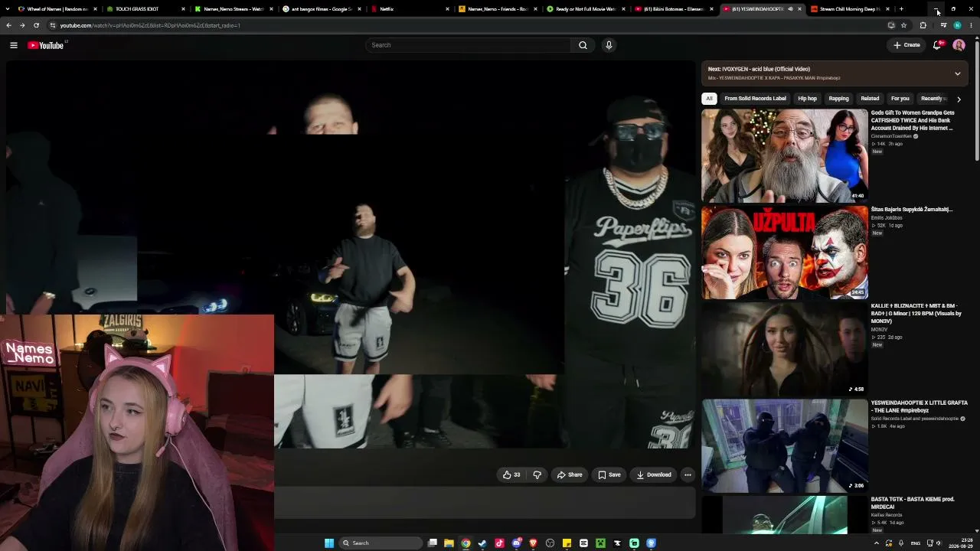Screen dimensions: 980x551
Task: Click the YouTube search magnifier button
Action: pos(583,45)
